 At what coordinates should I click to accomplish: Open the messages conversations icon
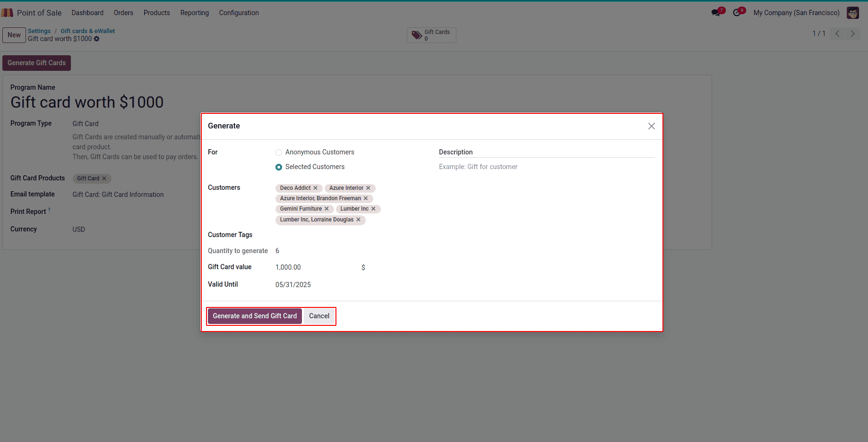pos(716,12)
